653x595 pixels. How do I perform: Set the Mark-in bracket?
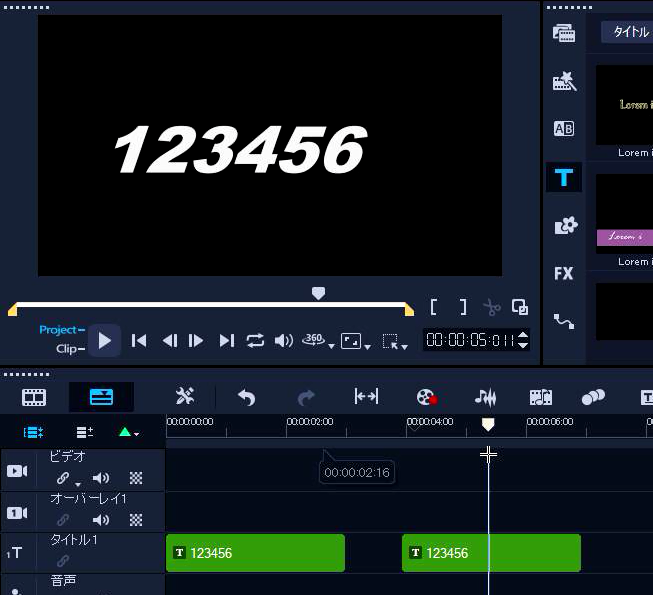pyautogui.click(x=434, y=307)
